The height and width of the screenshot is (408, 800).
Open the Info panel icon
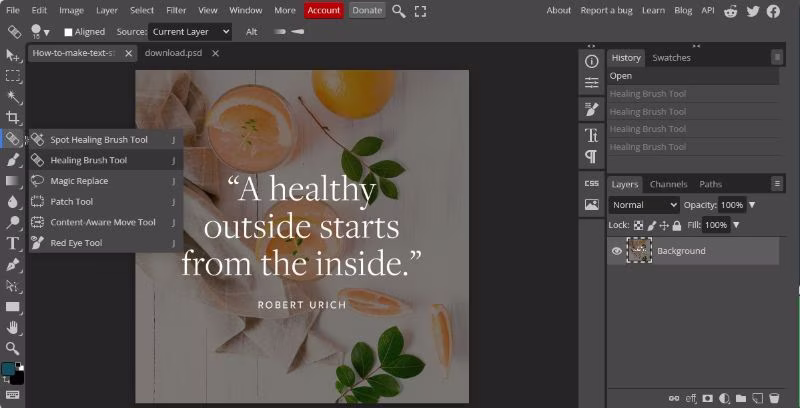pyautogui.click(x=591, y=62)
